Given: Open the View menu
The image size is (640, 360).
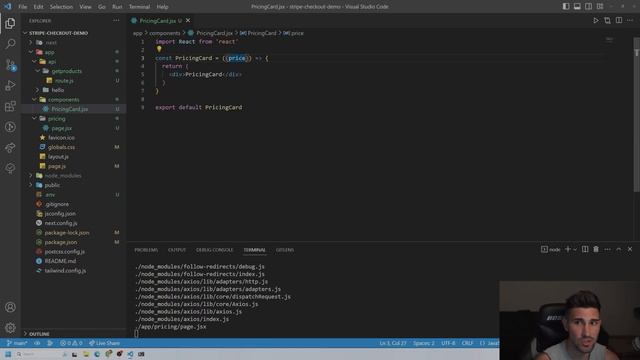Looking at the screenshot, I should tap(85, 7).
